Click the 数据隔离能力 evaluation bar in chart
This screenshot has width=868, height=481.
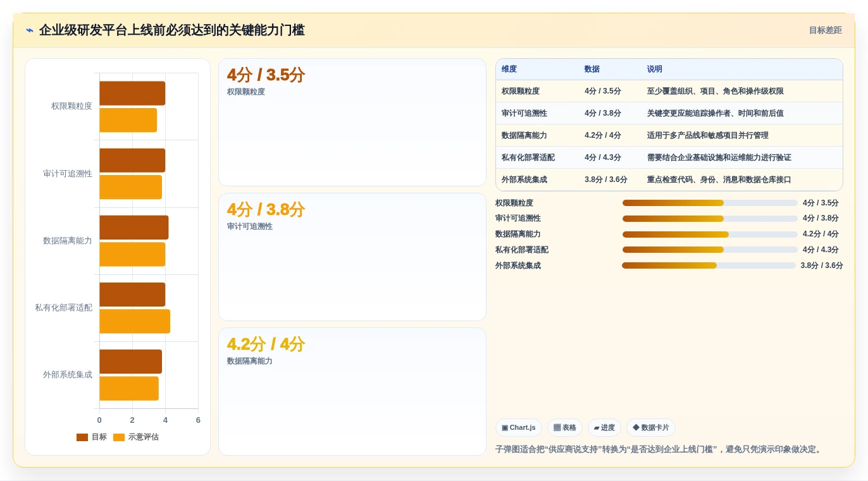click(132, 254)
